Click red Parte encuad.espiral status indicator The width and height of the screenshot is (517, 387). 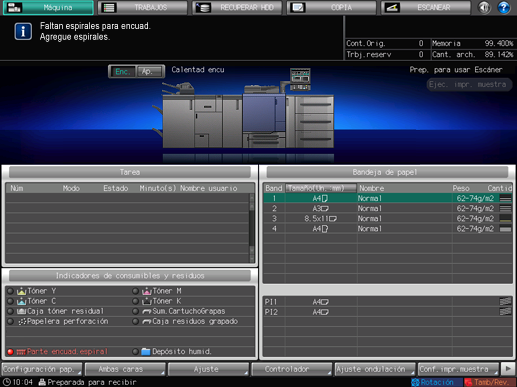10,352
